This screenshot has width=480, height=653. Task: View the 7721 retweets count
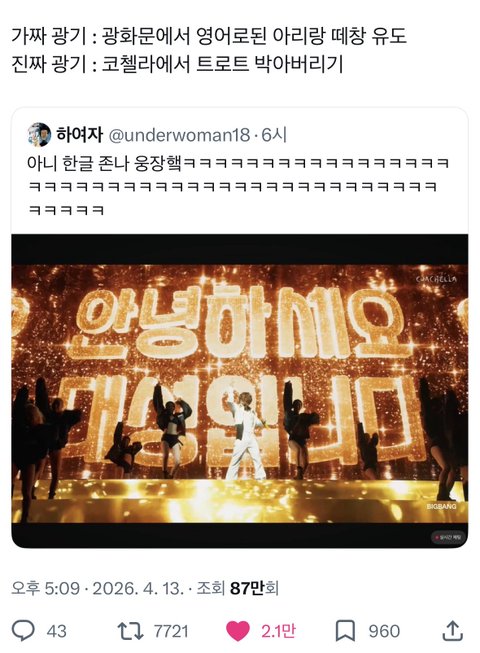pyautogui.click(x=171, y=631)
